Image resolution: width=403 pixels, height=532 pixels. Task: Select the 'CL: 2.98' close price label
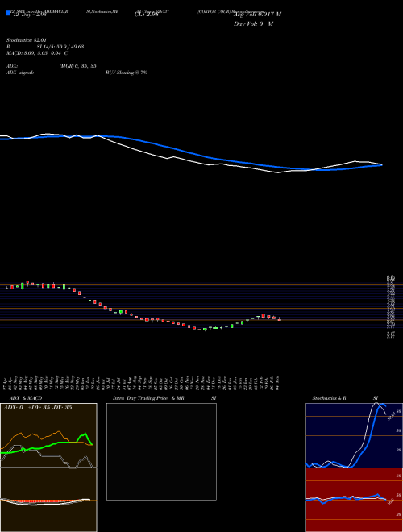point(146,15)
